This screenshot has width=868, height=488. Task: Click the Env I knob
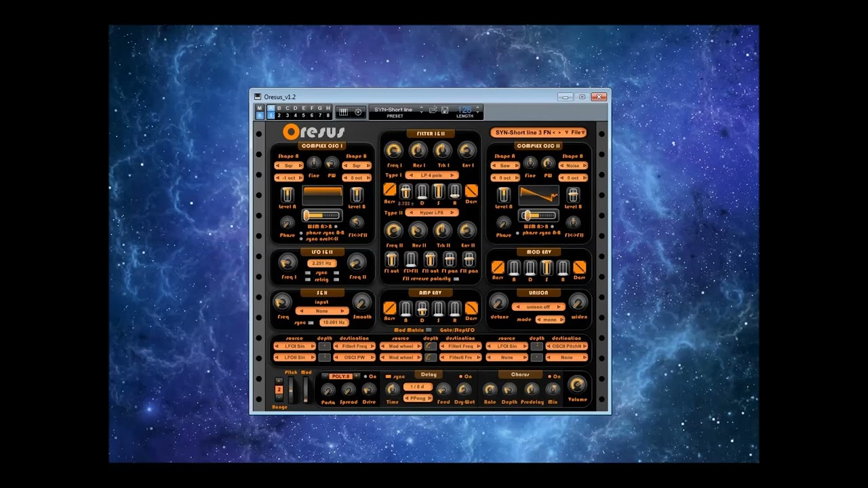467,150
